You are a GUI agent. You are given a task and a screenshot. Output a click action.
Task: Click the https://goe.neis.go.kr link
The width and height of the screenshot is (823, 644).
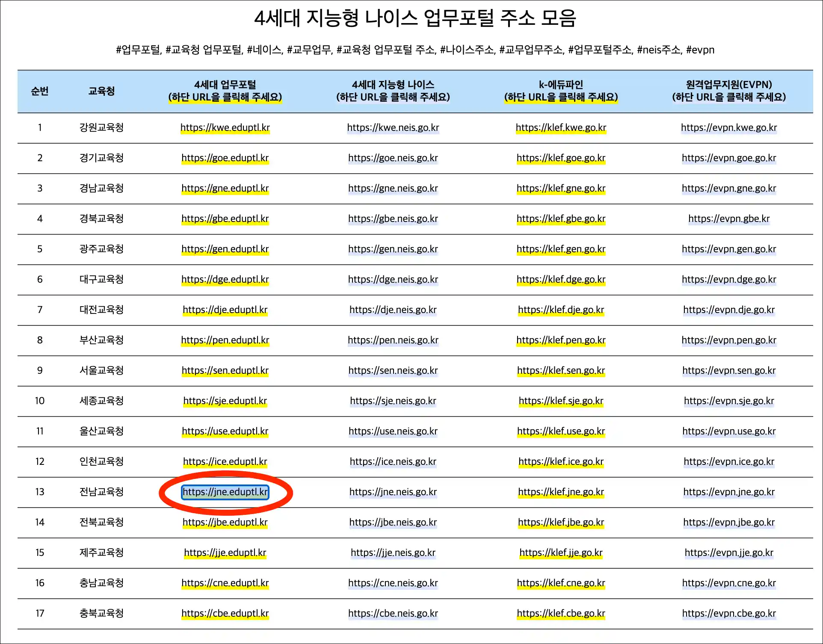pos(393,158)
